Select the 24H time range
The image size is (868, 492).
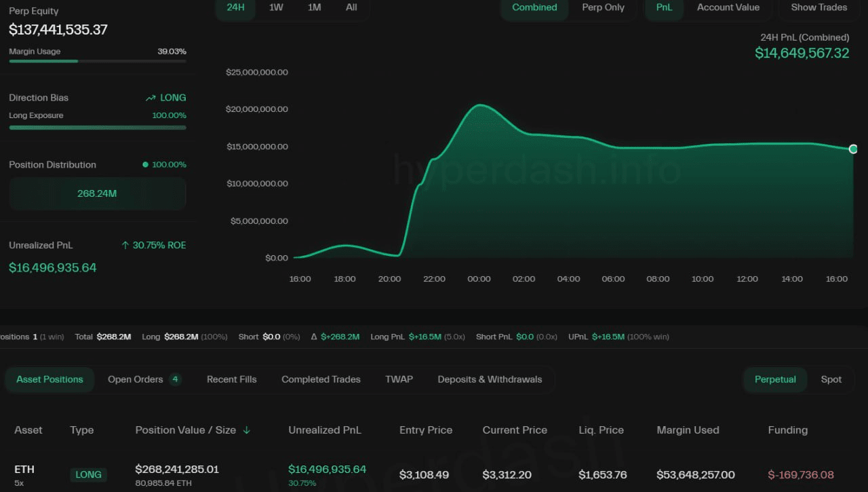click(x=235, y=7)
